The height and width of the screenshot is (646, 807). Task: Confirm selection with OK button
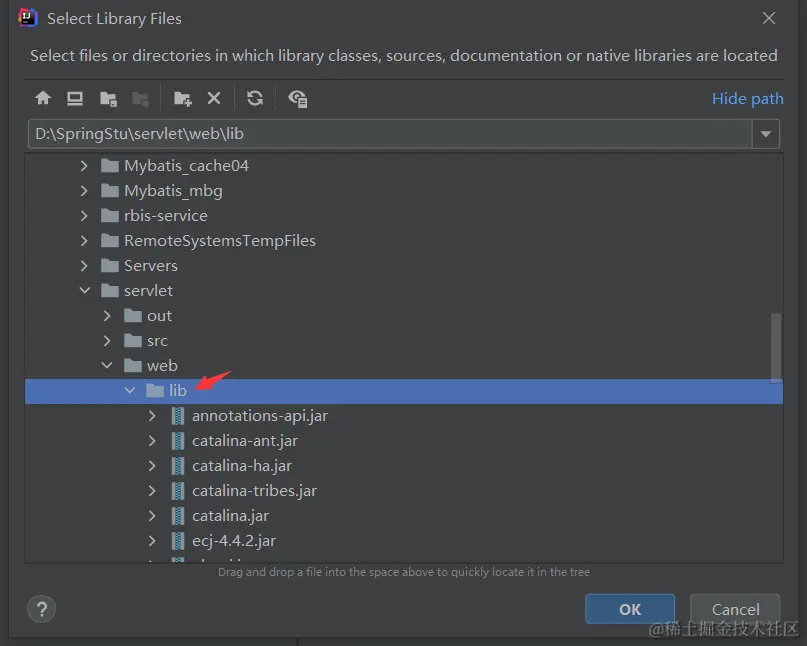click(x=630, y=609)
